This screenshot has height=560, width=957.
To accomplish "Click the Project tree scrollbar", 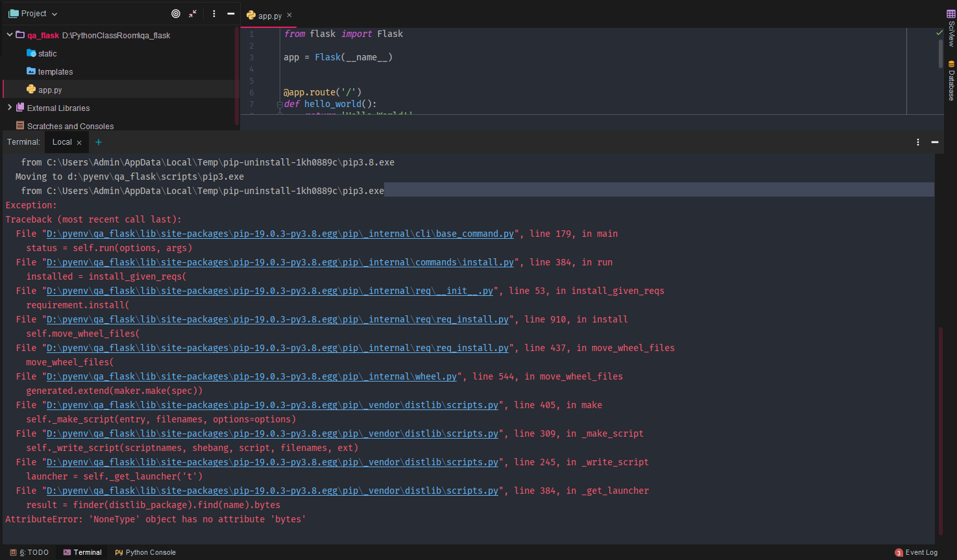I will (236, 75).
